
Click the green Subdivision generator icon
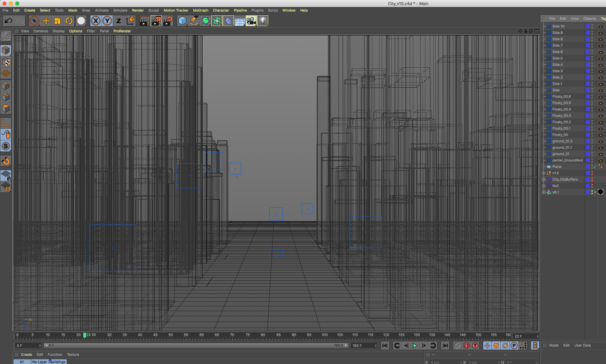pos(206,21)
